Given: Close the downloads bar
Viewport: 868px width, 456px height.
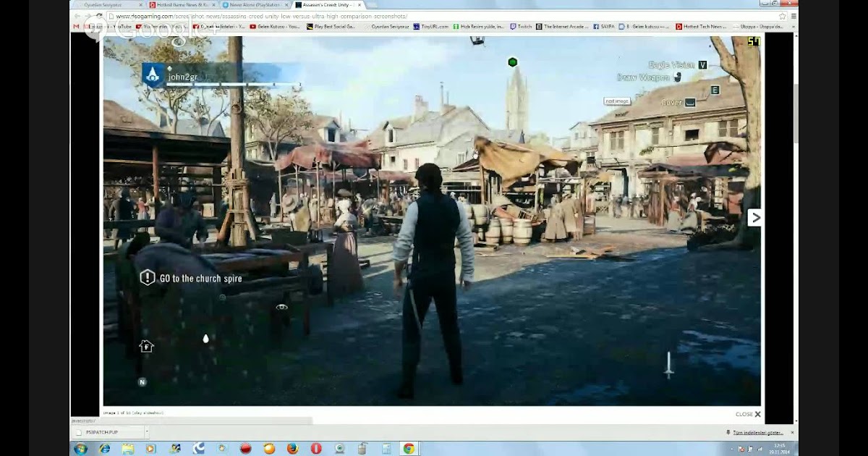Looking at the screenshot, I should pos(793,432).
